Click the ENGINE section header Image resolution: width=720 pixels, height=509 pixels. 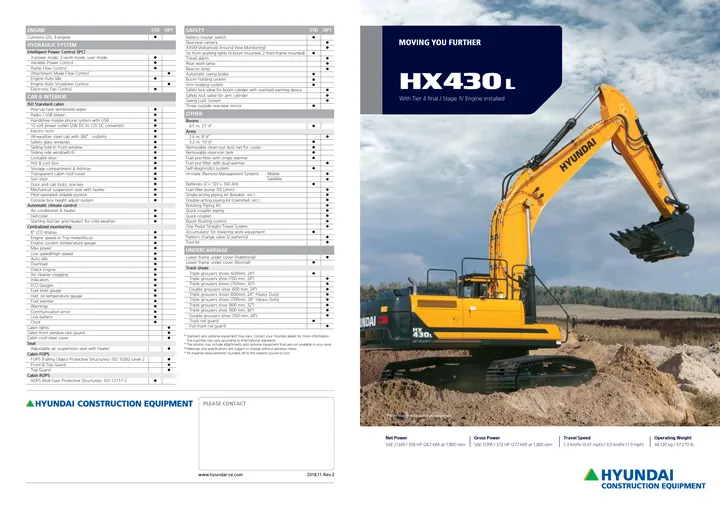(x=101, y=30)
